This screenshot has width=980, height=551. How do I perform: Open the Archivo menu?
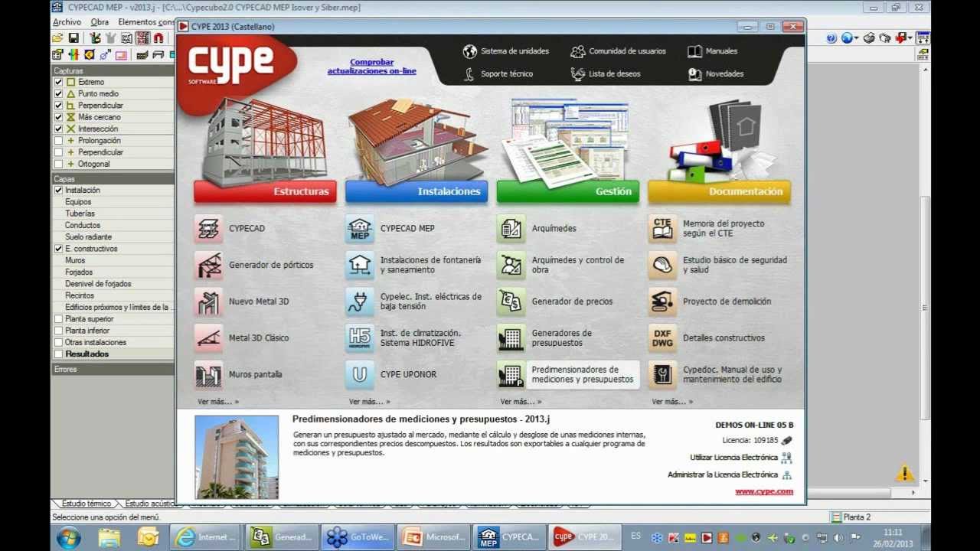[67, 22]
